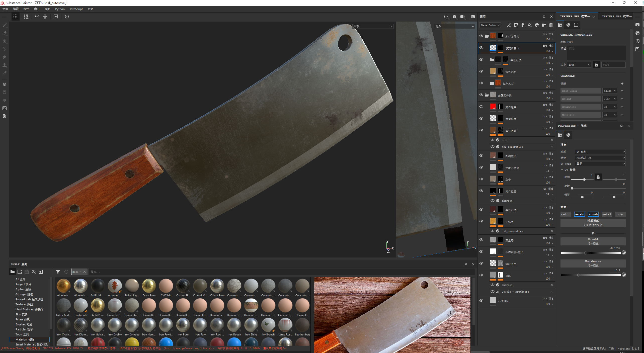Open the Python menu
This screenshot has width=644, height=353.
[60, 9]
